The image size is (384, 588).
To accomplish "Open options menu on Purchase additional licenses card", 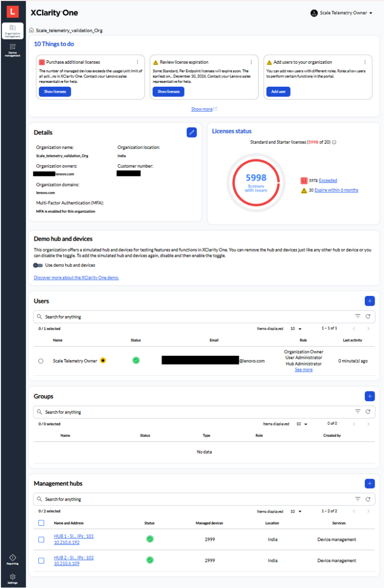I will pyautogui.click(x=137, y=62).
